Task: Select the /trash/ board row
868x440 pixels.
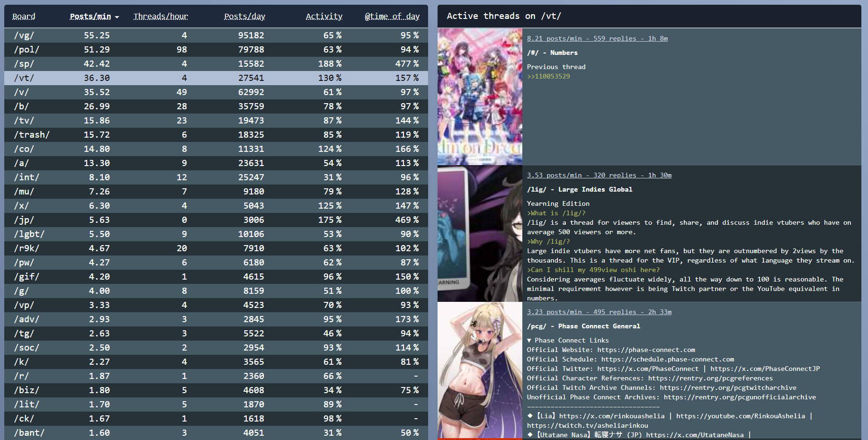Action: 216,135
